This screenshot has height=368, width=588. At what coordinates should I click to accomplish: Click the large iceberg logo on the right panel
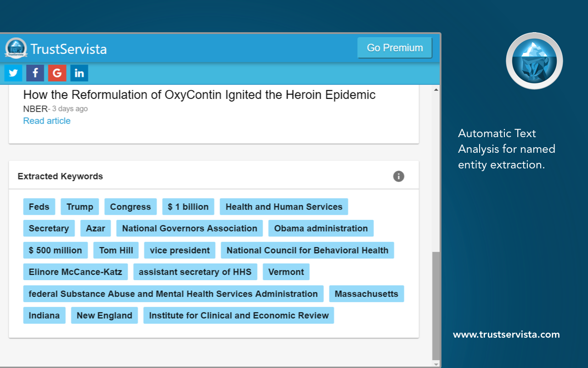click(534, 61)
